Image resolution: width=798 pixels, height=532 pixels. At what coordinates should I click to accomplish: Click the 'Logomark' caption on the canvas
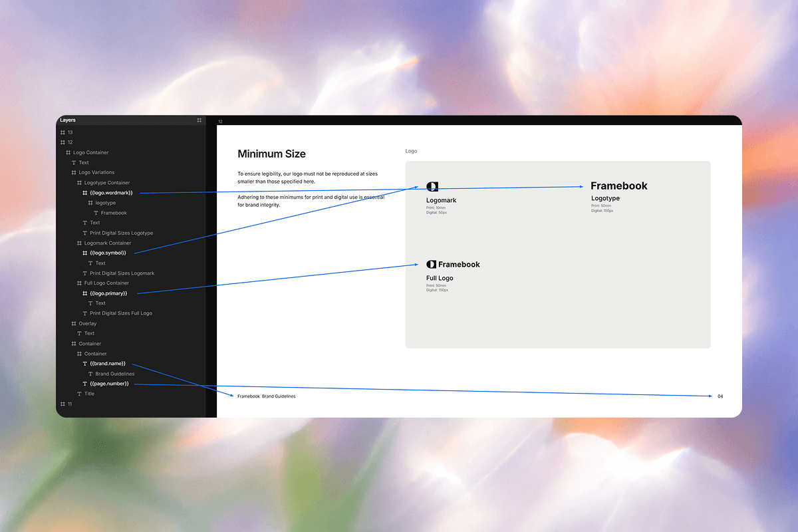(442, 200)
